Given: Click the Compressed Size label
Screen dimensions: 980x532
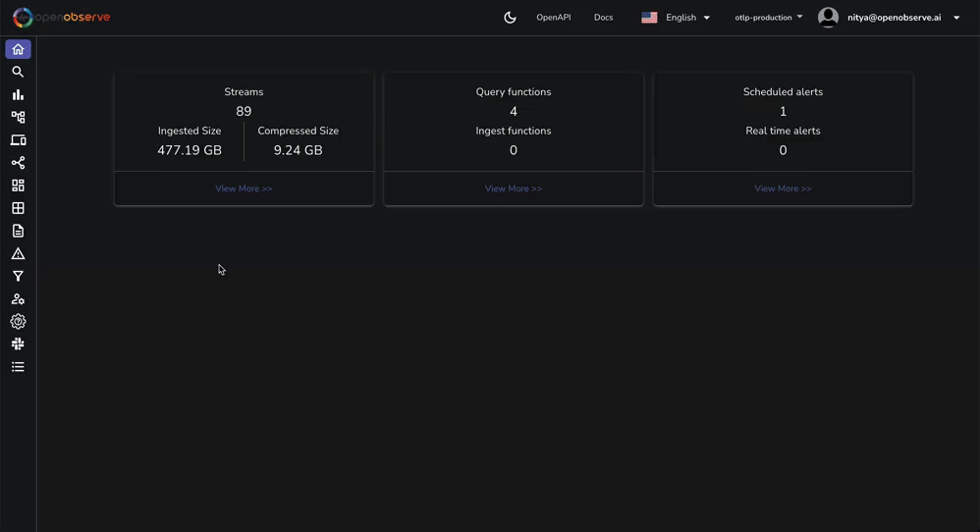Looking at the screenshot, I should coord(299,131).
